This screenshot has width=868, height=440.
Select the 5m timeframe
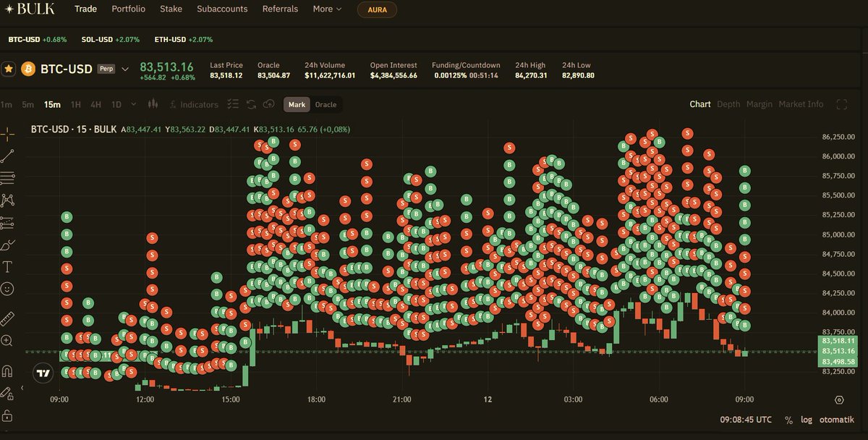click(x=27, y=105)
